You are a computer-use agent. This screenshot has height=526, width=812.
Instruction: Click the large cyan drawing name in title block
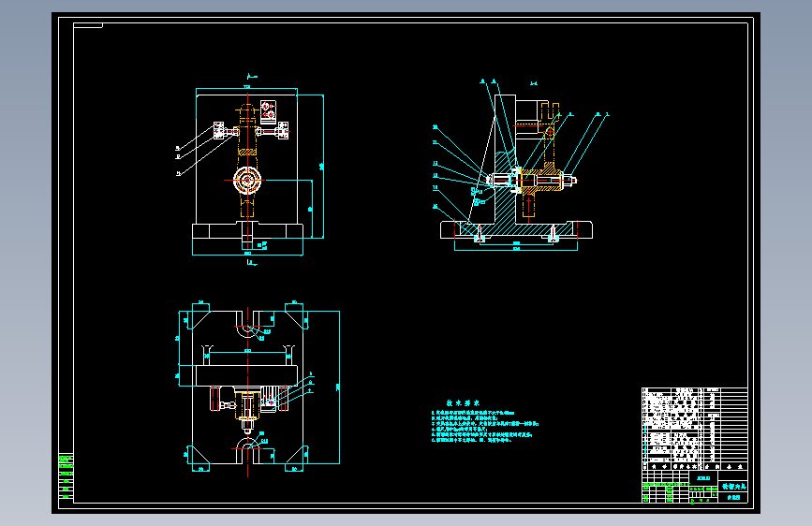click(x=734, y=487)
